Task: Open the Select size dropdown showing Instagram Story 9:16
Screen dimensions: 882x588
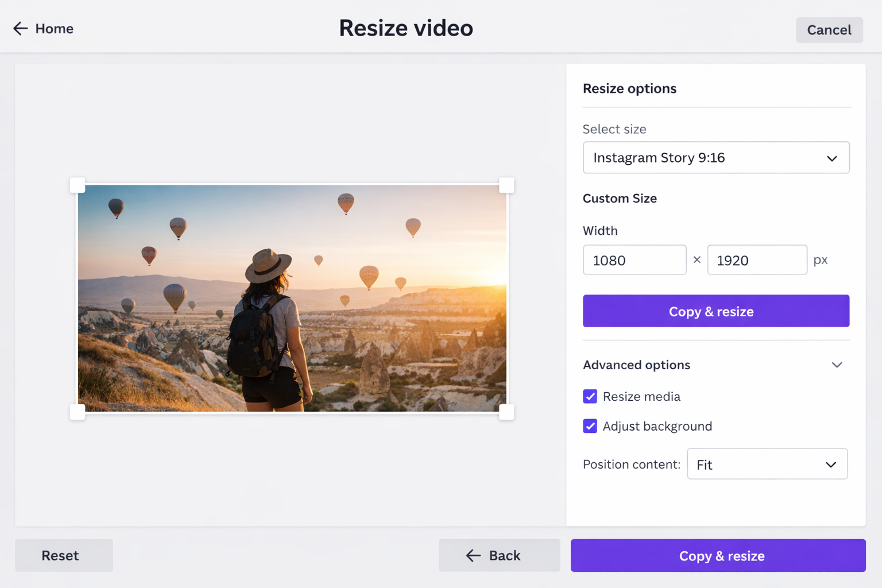Action: tap(715, 157)
